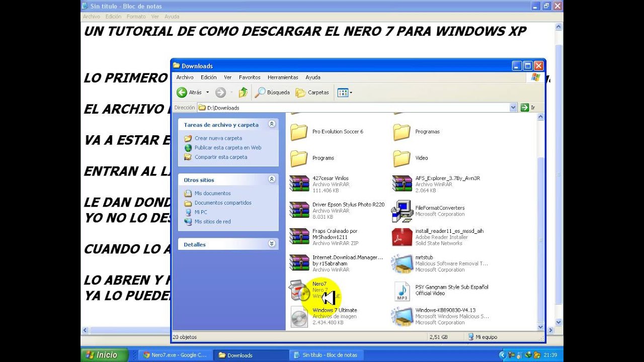Select the Fraps Crakeado ZIP archive icon
Screen dimensions: 644x362
point(299,237)
